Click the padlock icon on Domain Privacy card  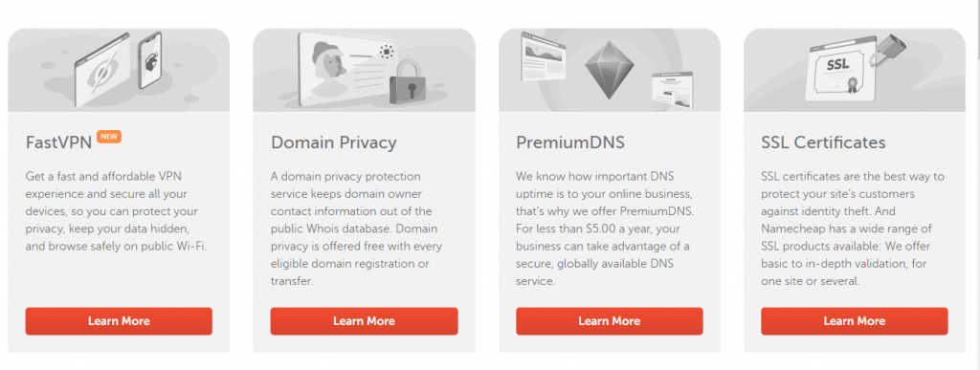tap(408, 81)
